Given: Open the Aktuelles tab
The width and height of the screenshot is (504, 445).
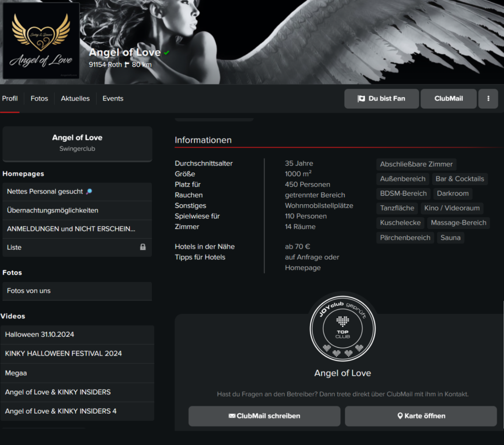Looking at the screenshot, I should [x=75, y=99].
